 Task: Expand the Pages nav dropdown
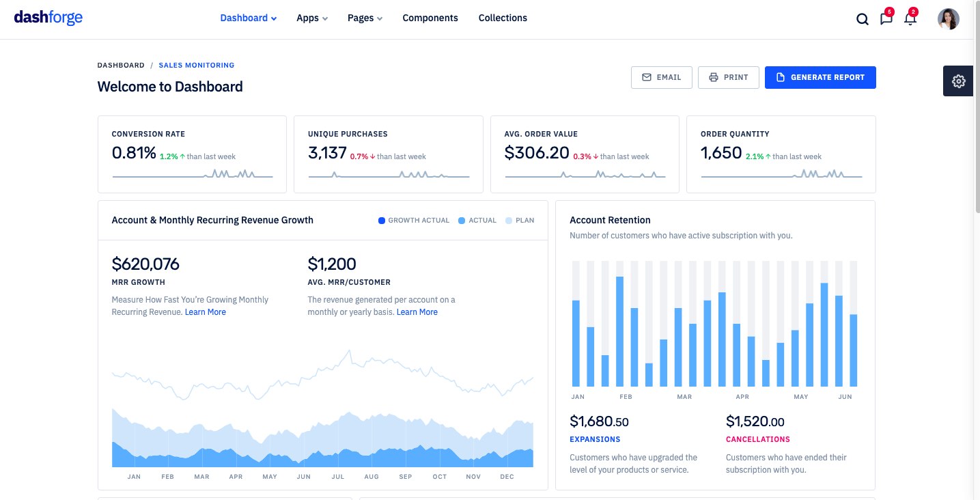[365, 18]
